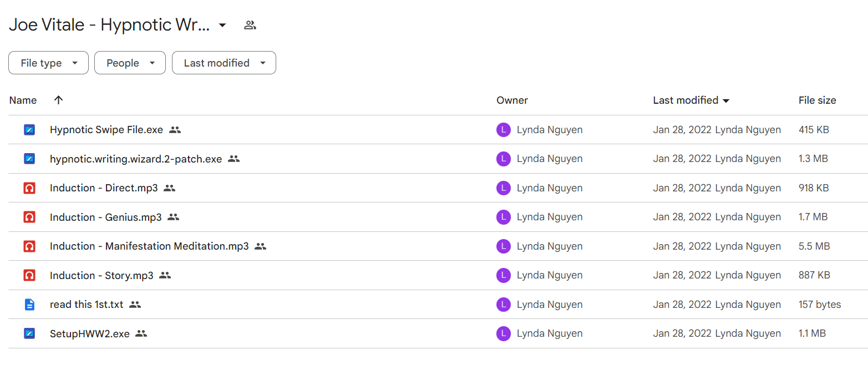The image size is (868, 390).
Task: Select Induction - Manifestation Meditation.mp3
Action: coord(149,246)
